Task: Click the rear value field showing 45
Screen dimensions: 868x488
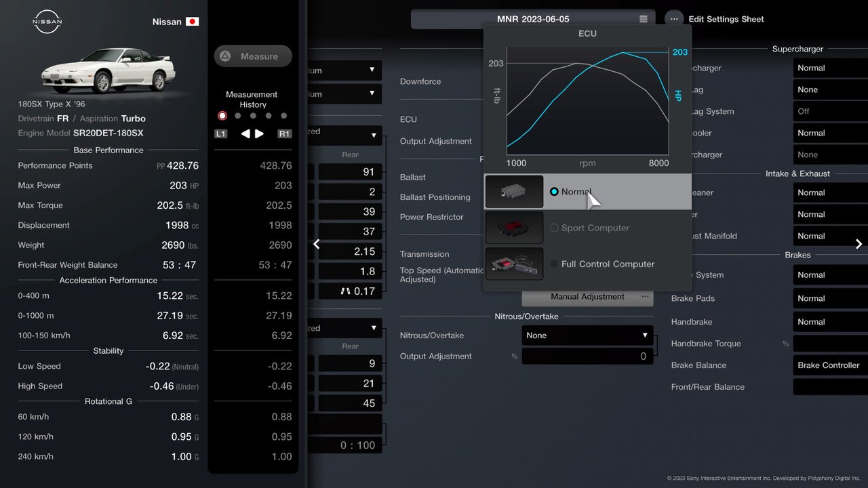Action: pos(350,403)
